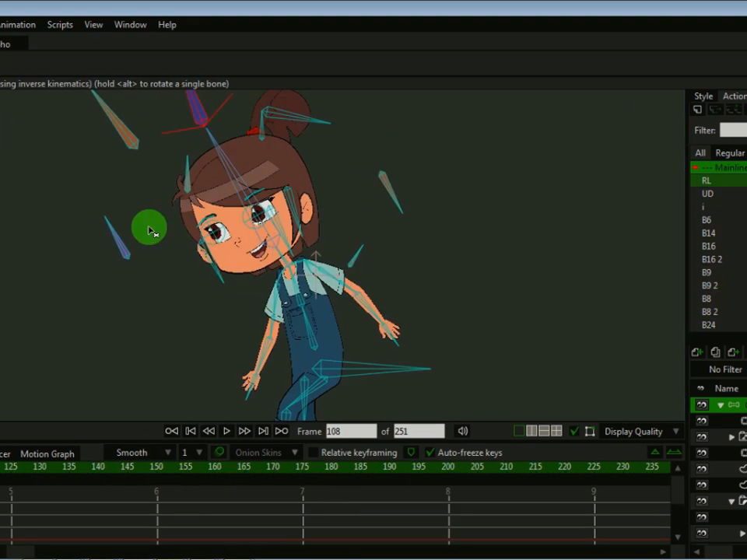Open the View menu
Screen dimensions: 747x560
pyautogui.click(x=93, y=25)
